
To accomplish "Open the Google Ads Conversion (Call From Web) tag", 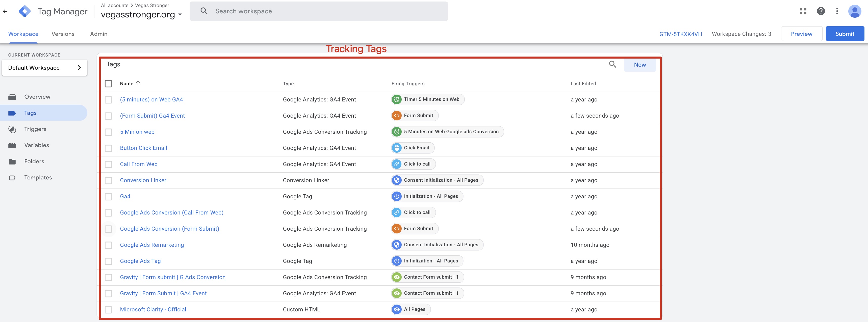I will [x=171, y=213].
